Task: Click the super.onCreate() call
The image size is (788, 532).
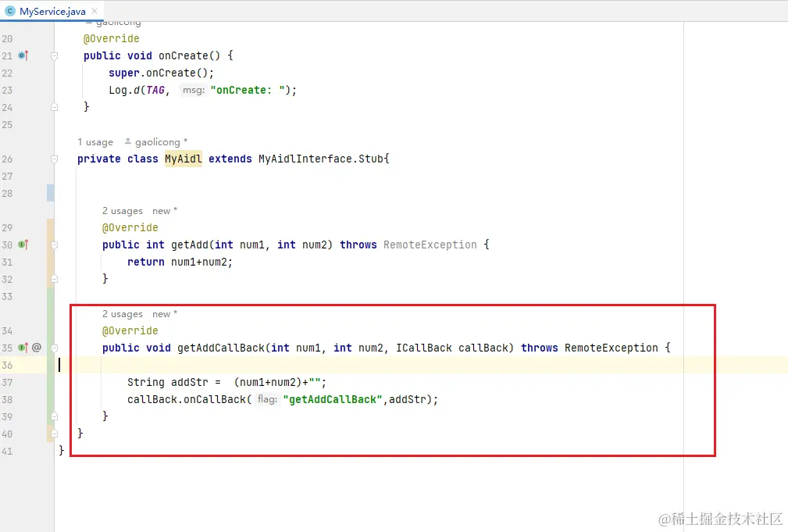Action: (x=162, y=73)
